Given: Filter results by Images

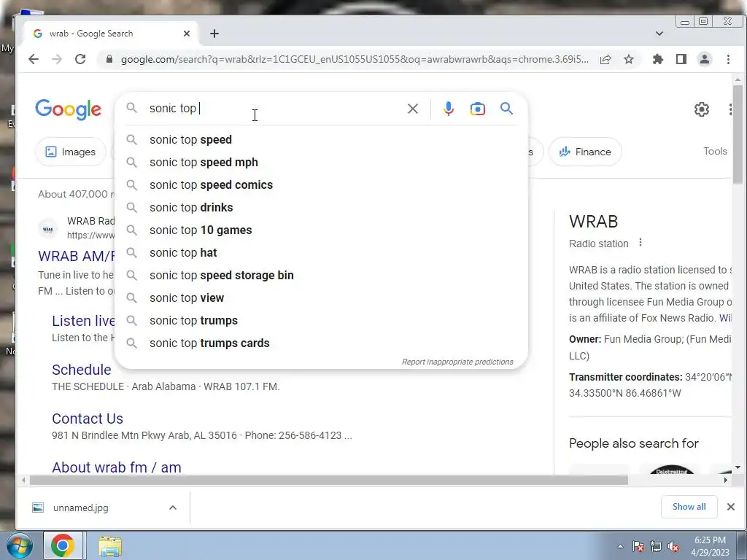Looking at the screenshot, I should point(71,152).
